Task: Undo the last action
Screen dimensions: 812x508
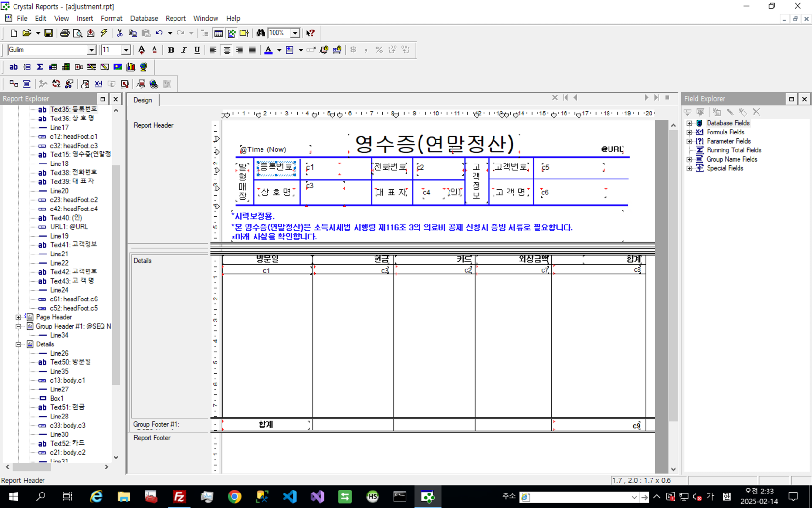Action: point(159,33)
